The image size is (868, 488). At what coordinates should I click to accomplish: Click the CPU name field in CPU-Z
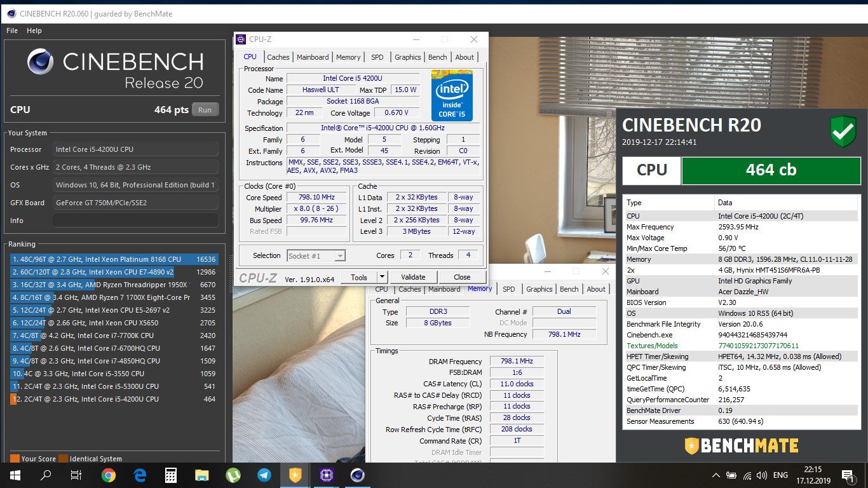(x=353, y=79)
